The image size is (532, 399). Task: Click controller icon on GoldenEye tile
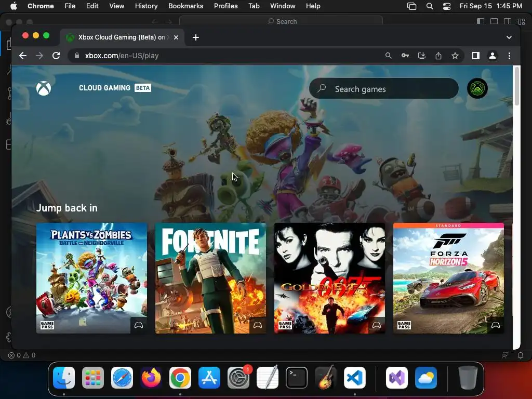click(x=377, y=325)
